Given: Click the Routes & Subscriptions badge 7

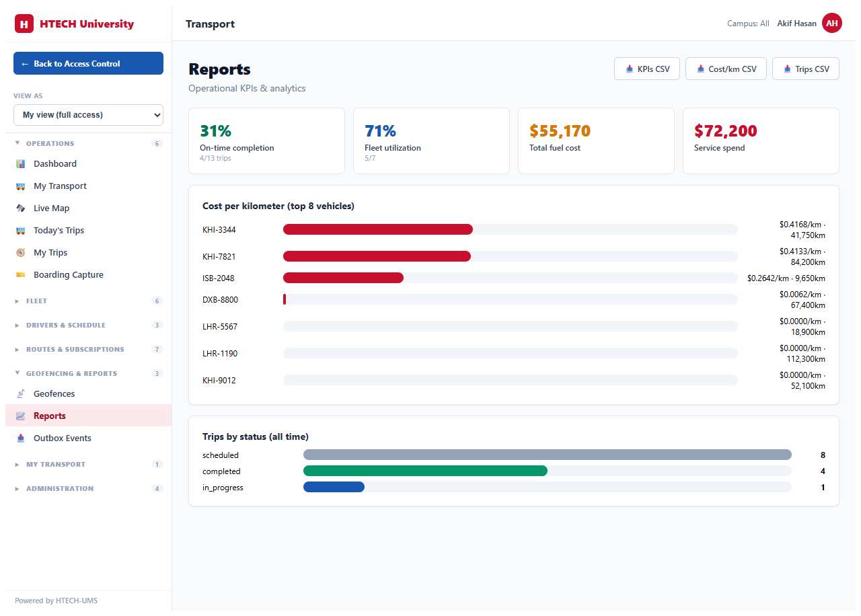Looking at the screenshot, I should 157,350.
